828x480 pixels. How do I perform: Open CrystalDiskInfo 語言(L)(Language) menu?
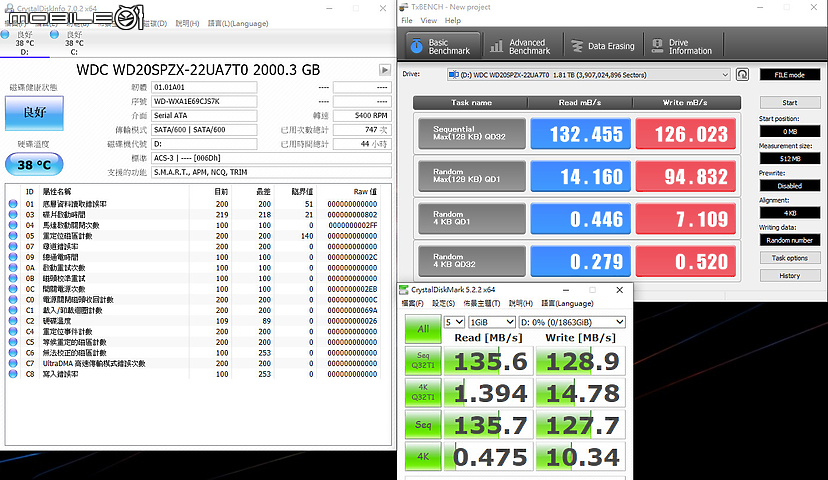tap(238, 24)
